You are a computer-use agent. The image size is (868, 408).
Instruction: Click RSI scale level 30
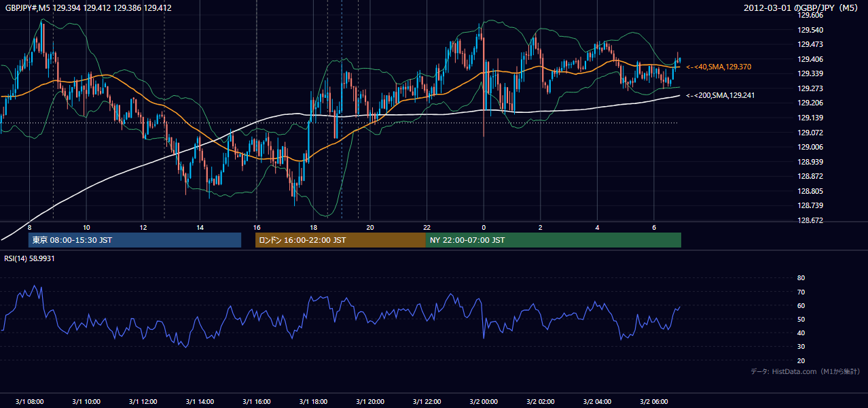[x=801, y=347]
